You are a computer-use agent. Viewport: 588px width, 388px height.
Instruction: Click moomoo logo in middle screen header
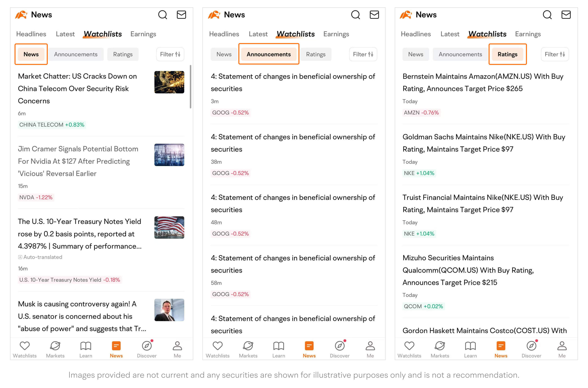(x=214, y=15)
